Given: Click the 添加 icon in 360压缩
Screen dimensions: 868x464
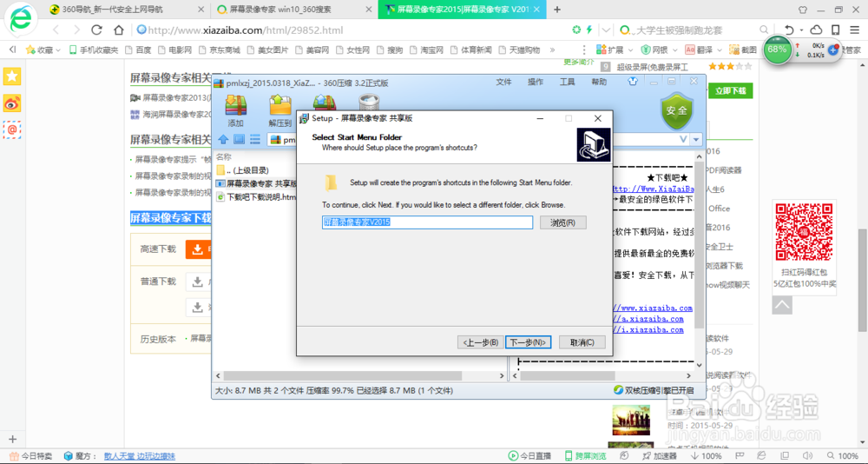Looking at the screenshot, I should (x=236, y=110).
